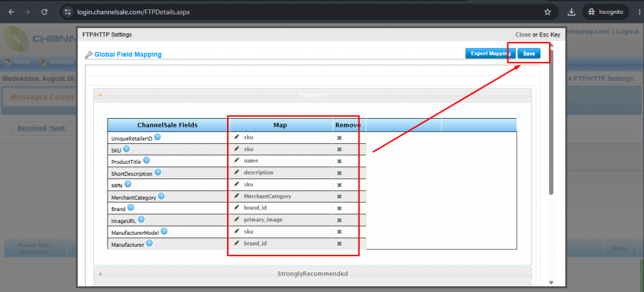
Task: Click Export Mapping button
Action: click(491, 54)
